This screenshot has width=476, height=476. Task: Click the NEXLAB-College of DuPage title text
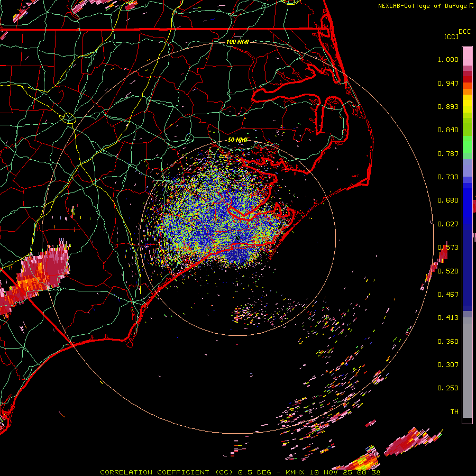[x=422, y=6]
